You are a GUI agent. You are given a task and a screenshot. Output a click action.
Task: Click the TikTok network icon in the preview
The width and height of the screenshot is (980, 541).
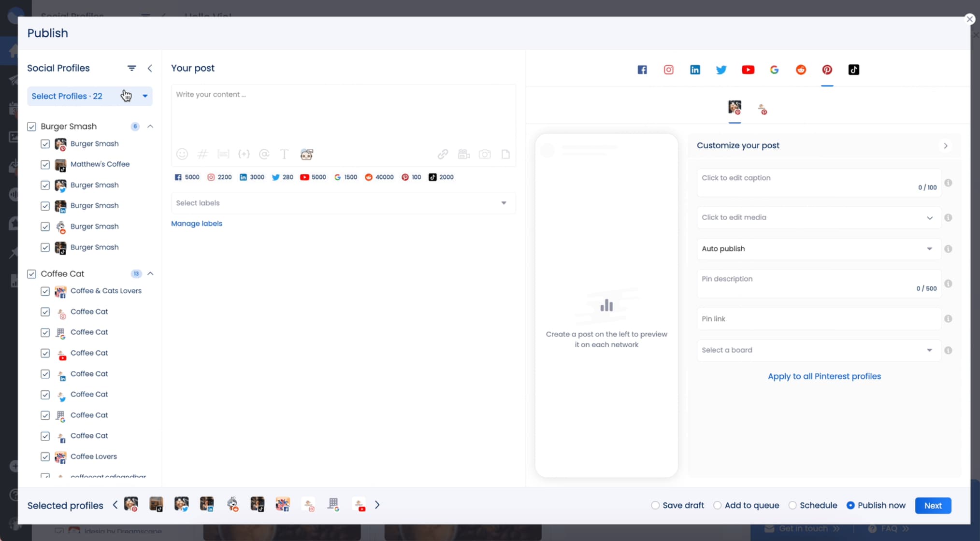pos(854,70)
